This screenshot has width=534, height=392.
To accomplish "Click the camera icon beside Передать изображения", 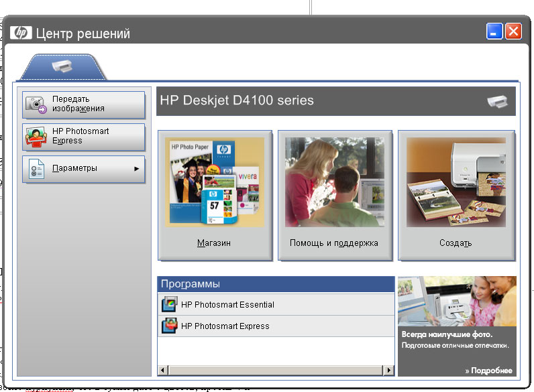I will tap(36, 105).
